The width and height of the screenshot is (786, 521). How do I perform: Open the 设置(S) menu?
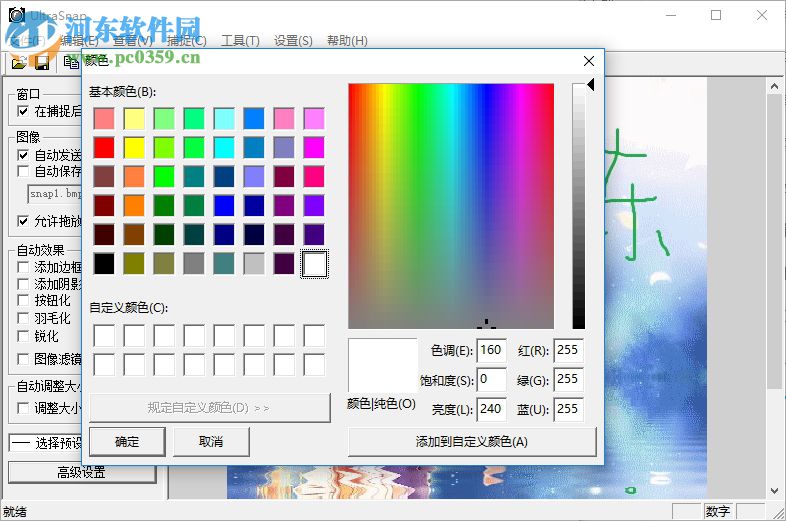coord(293,41)
